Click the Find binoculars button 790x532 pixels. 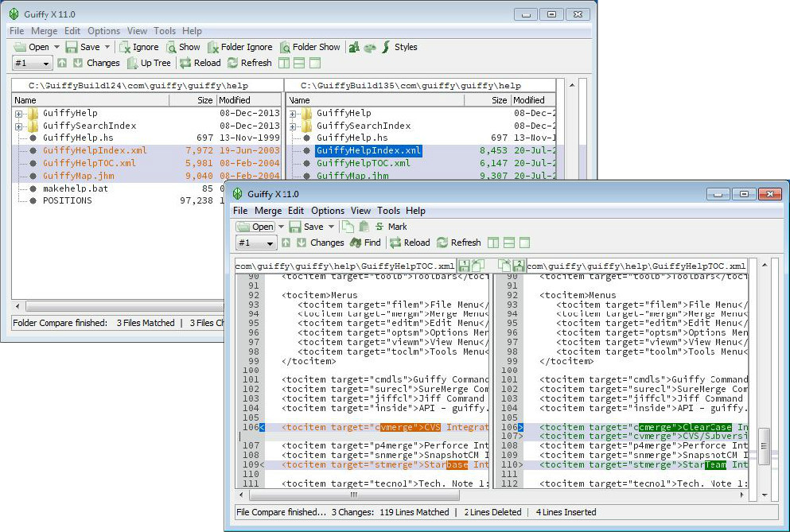pyautogui.click(x=365, y=243)
